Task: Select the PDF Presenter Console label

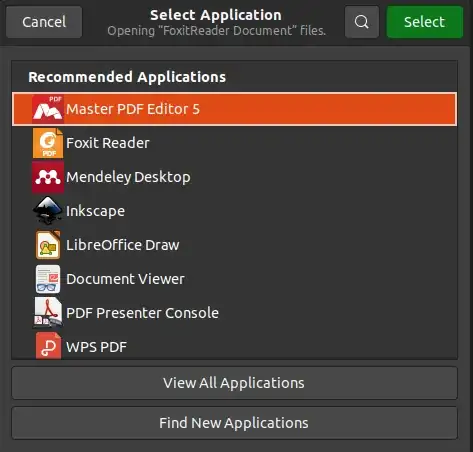Action: [x=142, y=313]
